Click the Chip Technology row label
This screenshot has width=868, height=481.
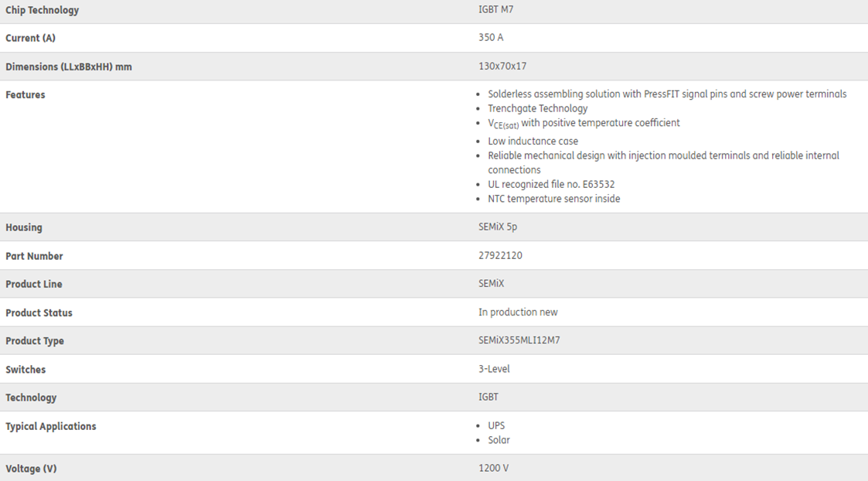42,10
